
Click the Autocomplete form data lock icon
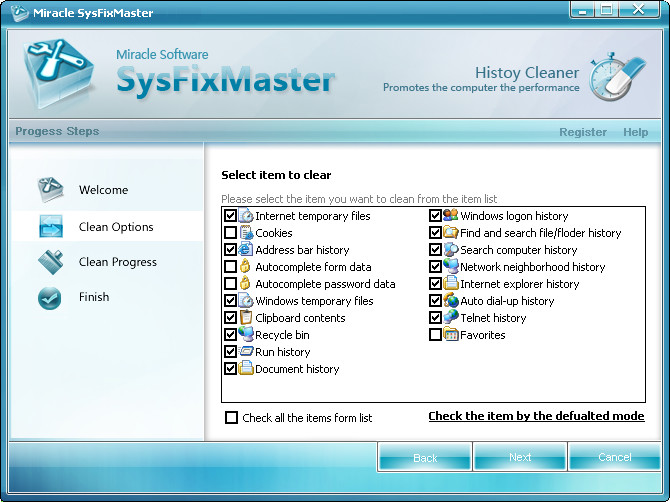(x=245, y=267)
